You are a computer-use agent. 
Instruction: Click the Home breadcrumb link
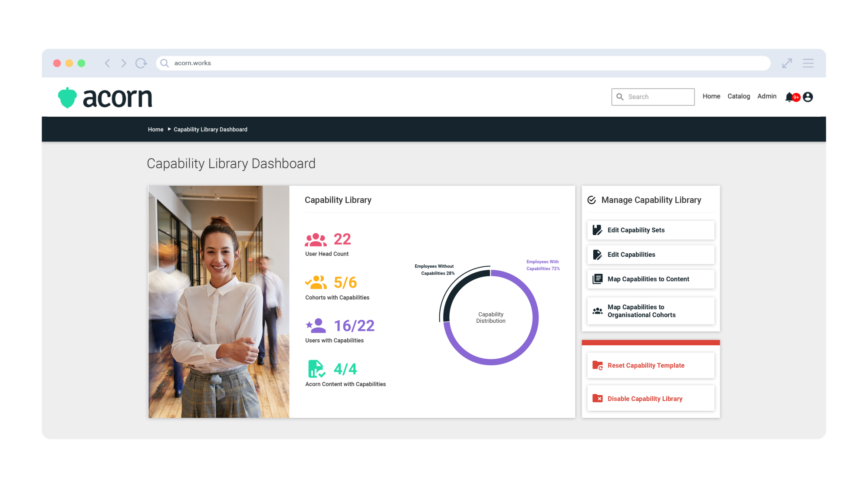point(156,129)
